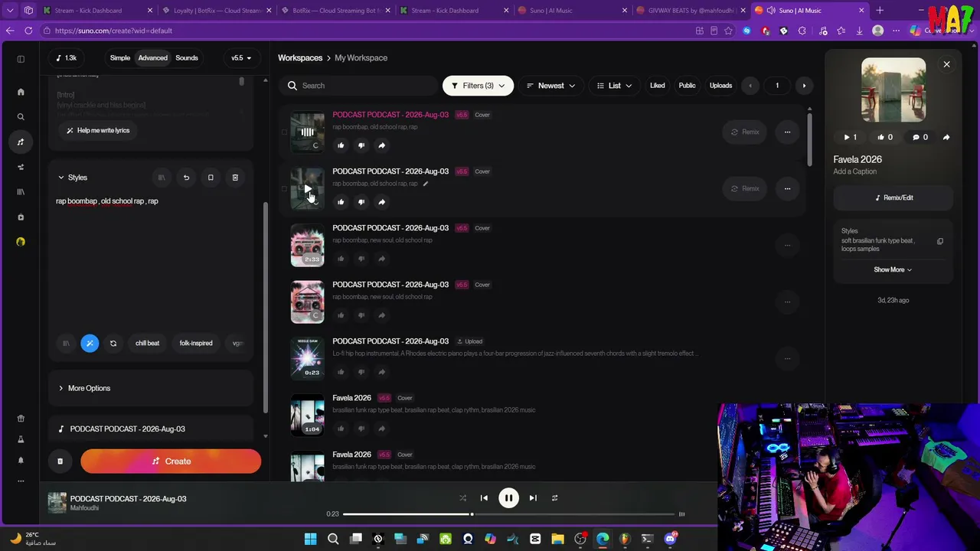Add the chill beat style suggestion
980x551 pixels.
148,344
